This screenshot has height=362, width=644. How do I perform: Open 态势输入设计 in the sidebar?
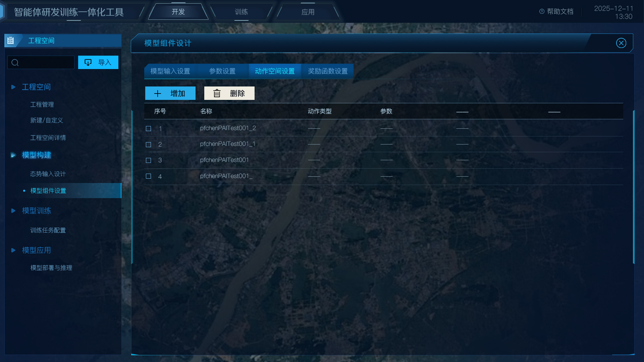pos(48,174)
